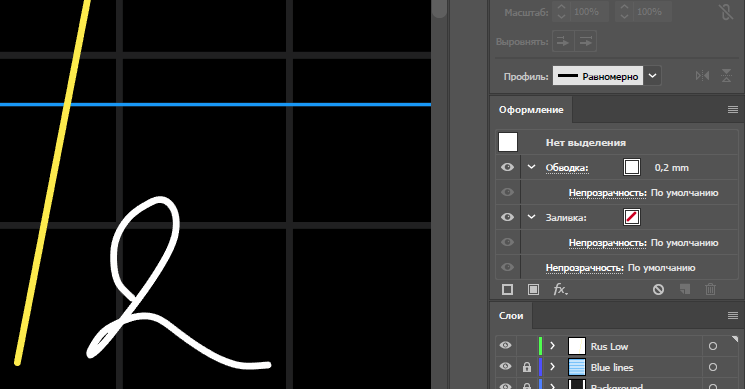Click the align stroke first button beside Выровнять
Screen dimensions: 745x389
[x=563, y=41]
